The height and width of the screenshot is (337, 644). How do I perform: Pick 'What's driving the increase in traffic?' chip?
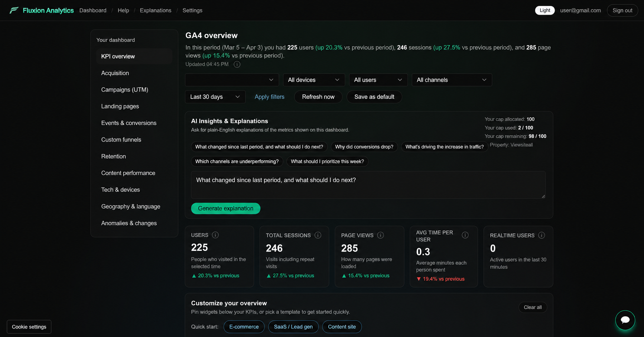point(445,147)
